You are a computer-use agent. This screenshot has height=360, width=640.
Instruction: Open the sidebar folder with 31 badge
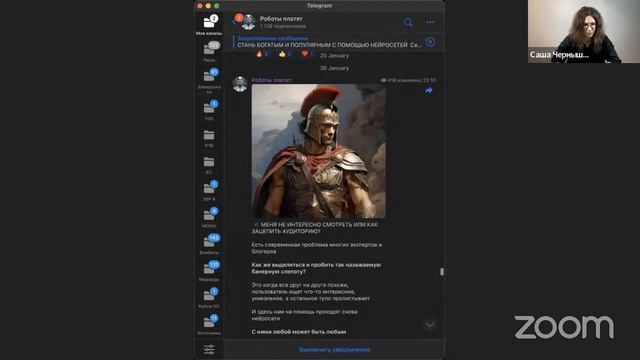click(x=209, y=324)
